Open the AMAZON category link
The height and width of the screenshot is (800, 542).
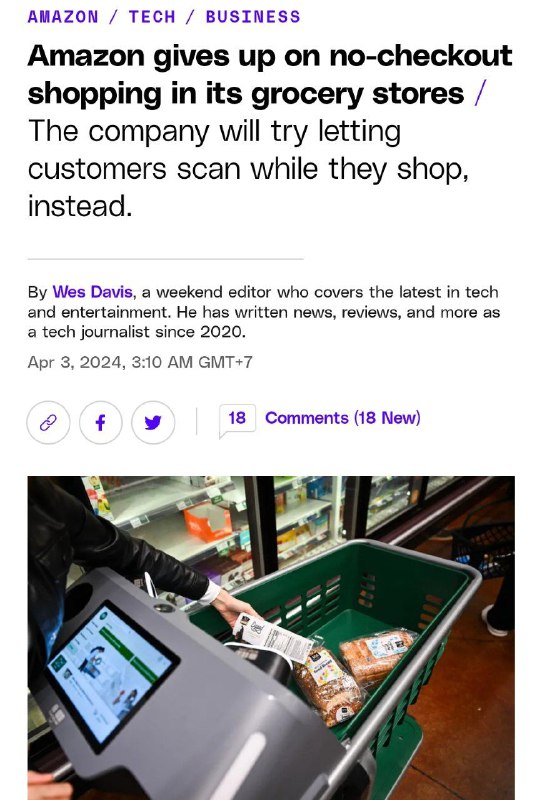63,17
